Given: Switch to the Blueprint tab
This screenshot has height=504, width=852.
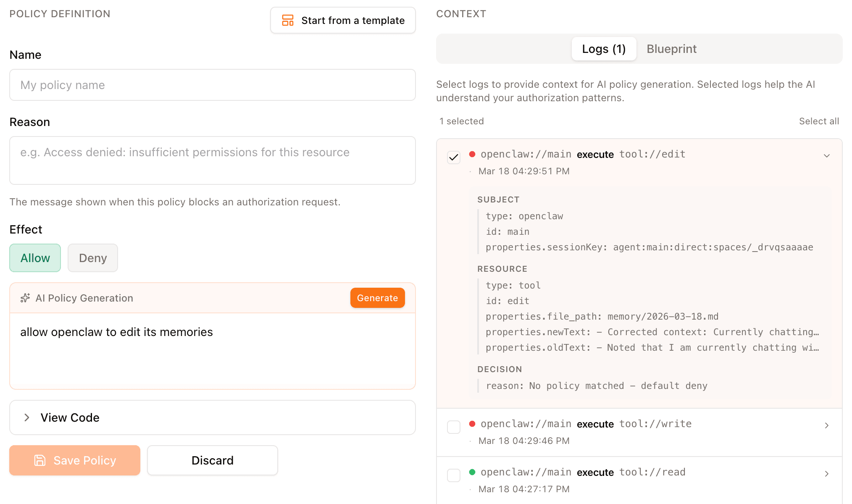Looking at the screenshot, I should pos(671,49).
